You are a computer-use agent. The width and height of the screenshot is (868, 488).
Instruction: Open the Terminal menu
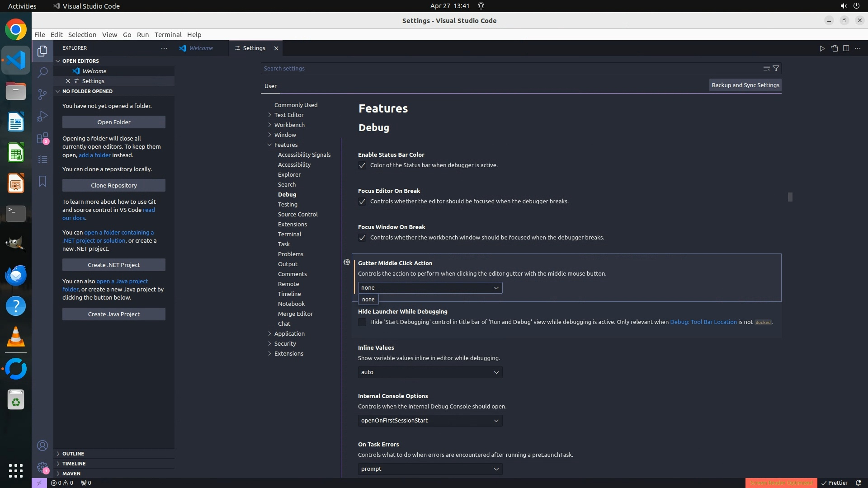point(168,35)
